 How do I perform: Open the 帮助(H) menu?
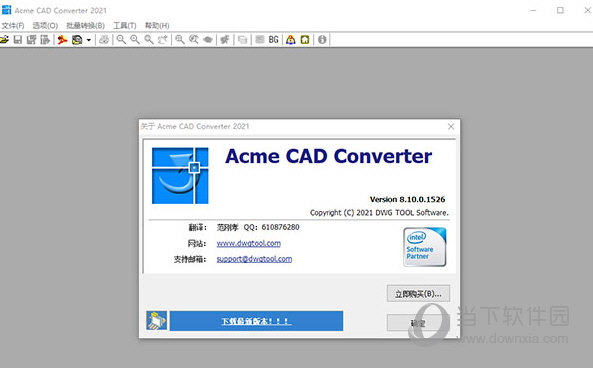[x=157, y=25]
